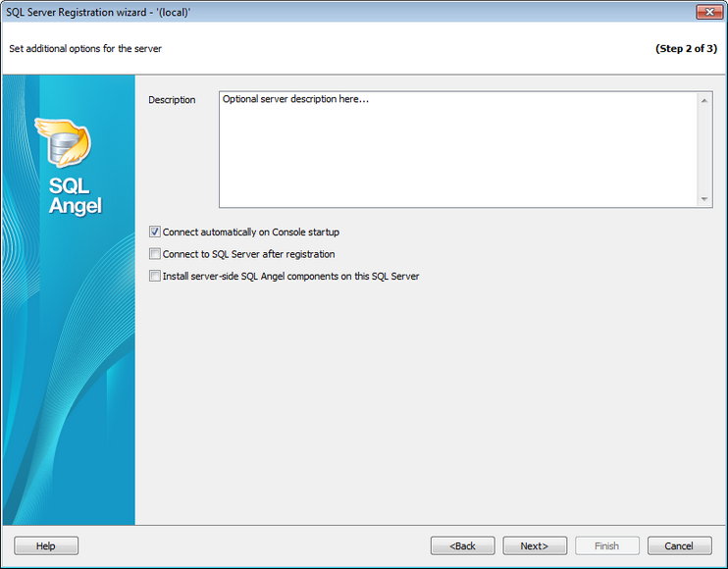Viewport: 728px width, 569px height.
Task: Click 'Set additional options for the server' heading
Action: point(85,49)
